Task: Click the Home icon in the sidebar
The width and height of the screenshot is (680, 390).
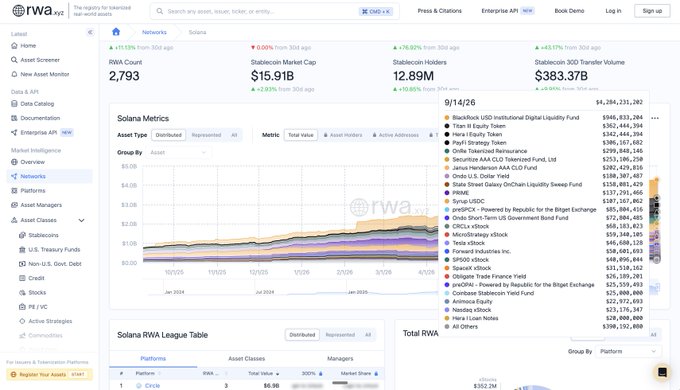Action: (14, 46)
